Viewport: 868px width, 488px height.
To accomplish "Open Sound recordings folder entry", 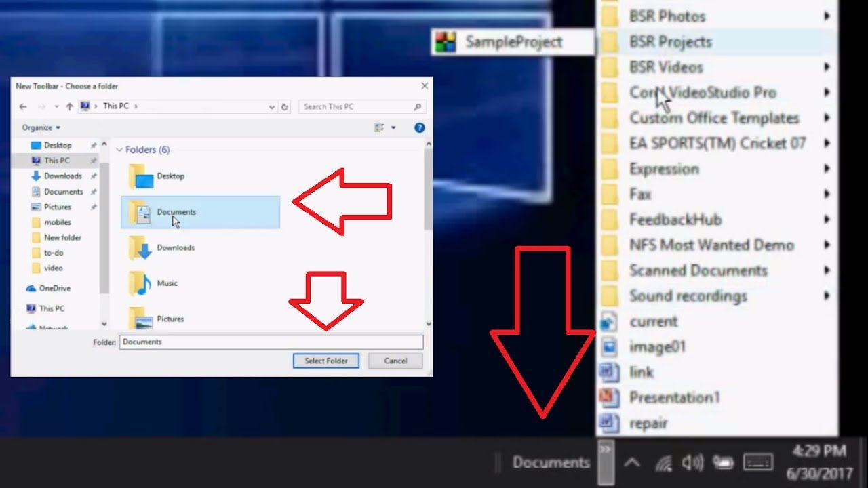I will (x=716, y=296).
